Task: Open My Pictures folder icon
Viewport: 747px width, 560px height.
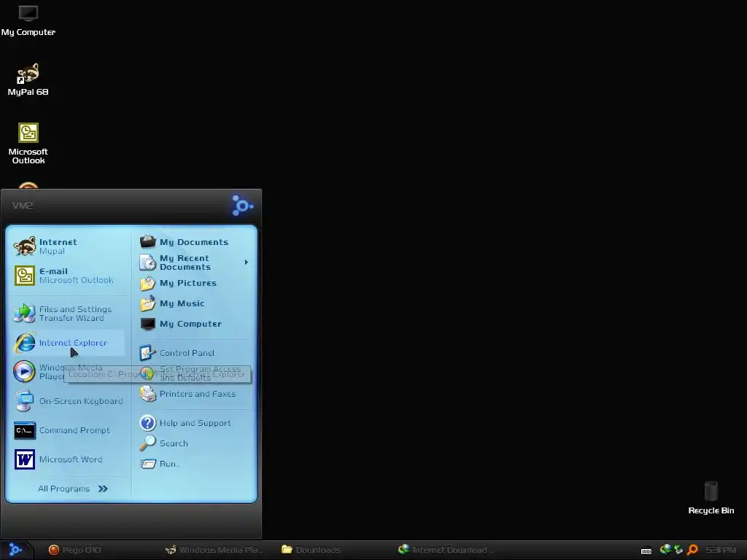Action: (147, 283)
